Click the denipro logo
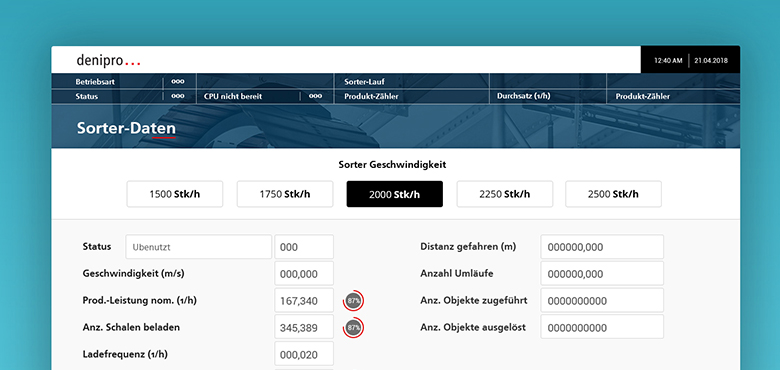 coord(108,61)
